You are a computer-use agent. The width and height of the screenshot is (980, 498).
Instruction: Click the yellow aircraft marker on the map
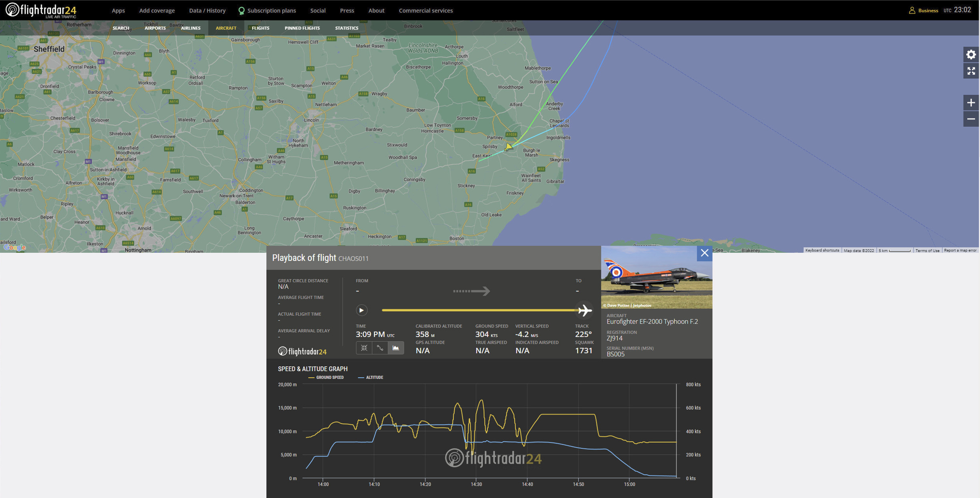coord(508,147)
